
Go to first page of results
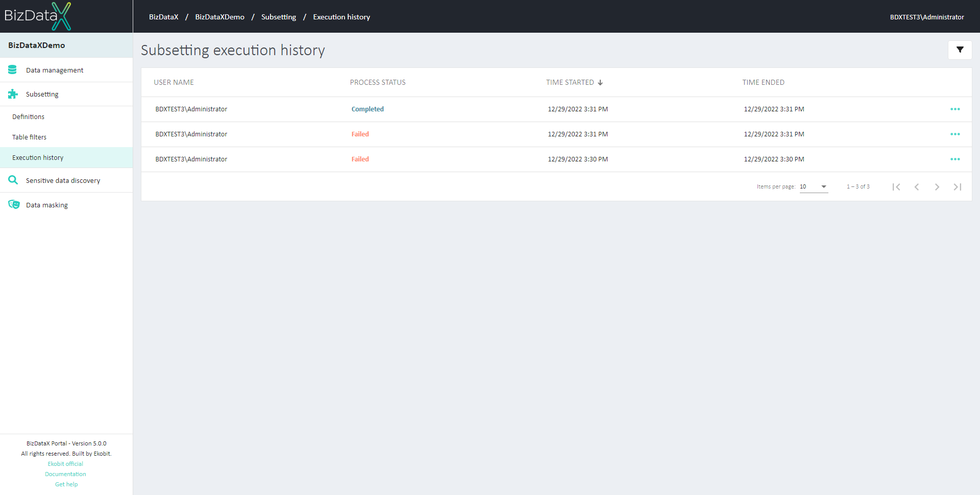896,187
